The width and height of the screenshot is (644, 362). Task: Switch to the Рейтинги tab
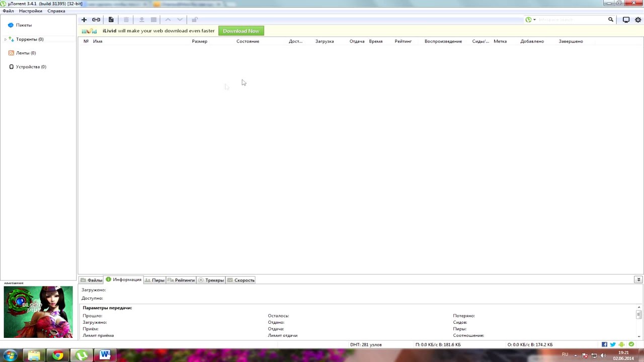click(181, 280)
